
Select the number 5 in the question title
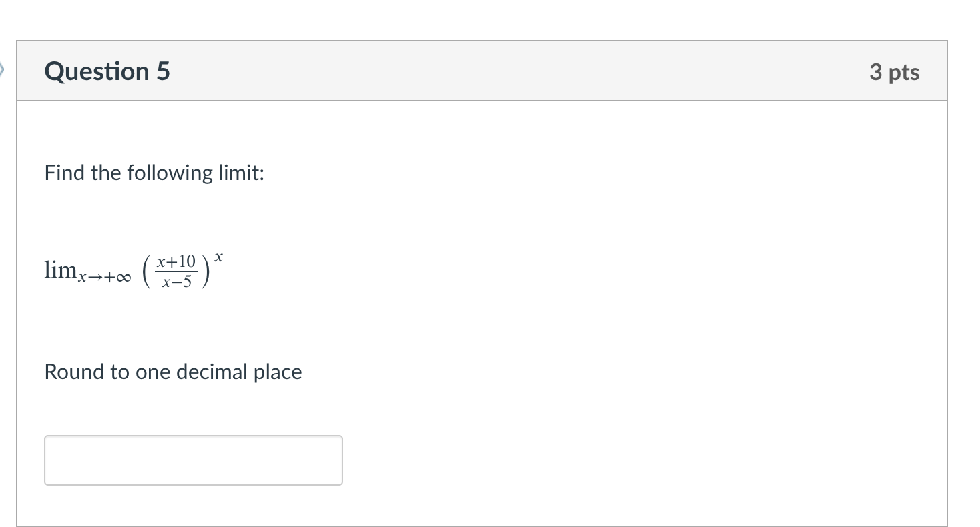(164, 71)
